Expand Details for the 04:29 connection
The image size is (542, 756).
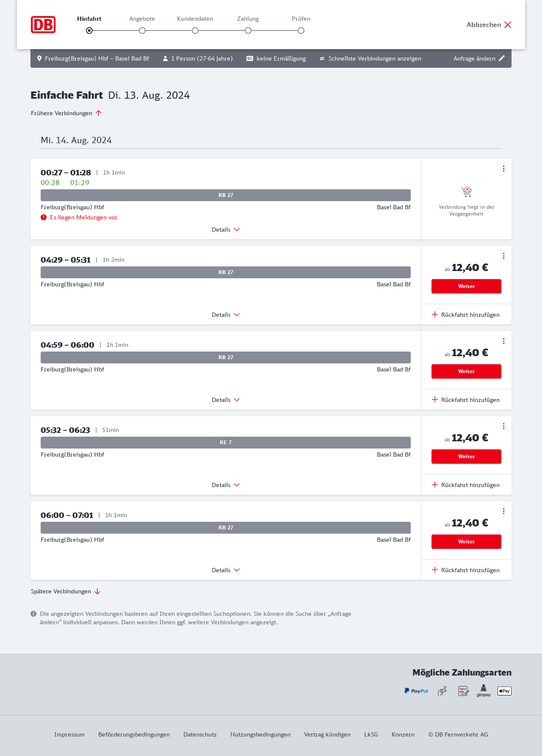[x=226, y=315]
